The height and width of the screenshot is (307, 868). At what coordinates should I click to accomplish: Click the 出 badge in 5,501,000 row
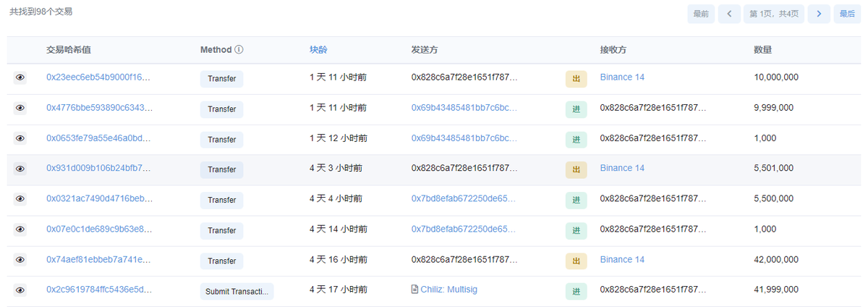(x=576, y=169)
